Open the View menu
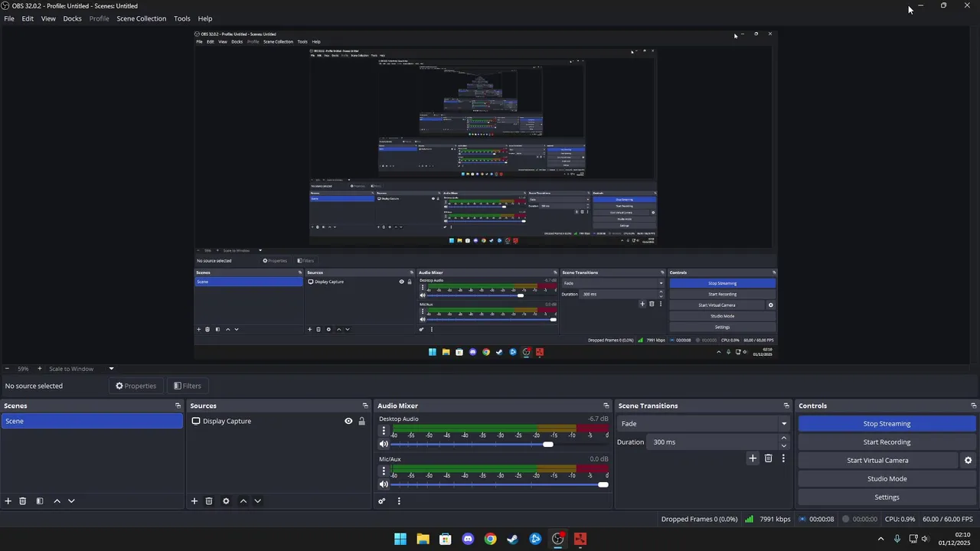The height and width of the screenshot is (551, 980). [x=48, y=18]
